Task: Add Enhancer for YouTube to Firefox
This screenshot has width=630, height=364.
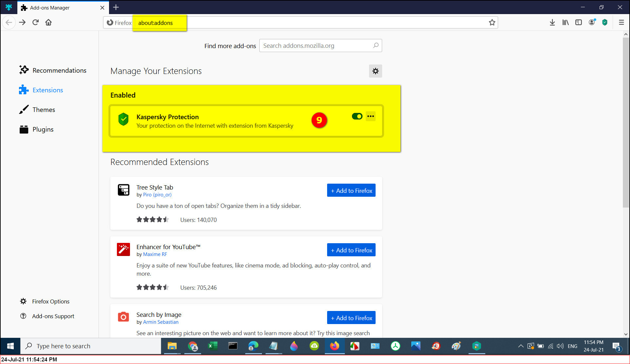Action: pyautogui.click(x=351, y=250)
